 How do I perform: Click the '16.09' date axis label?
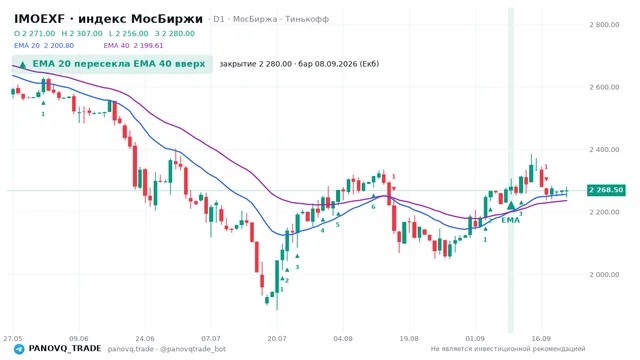click(541, 338)
